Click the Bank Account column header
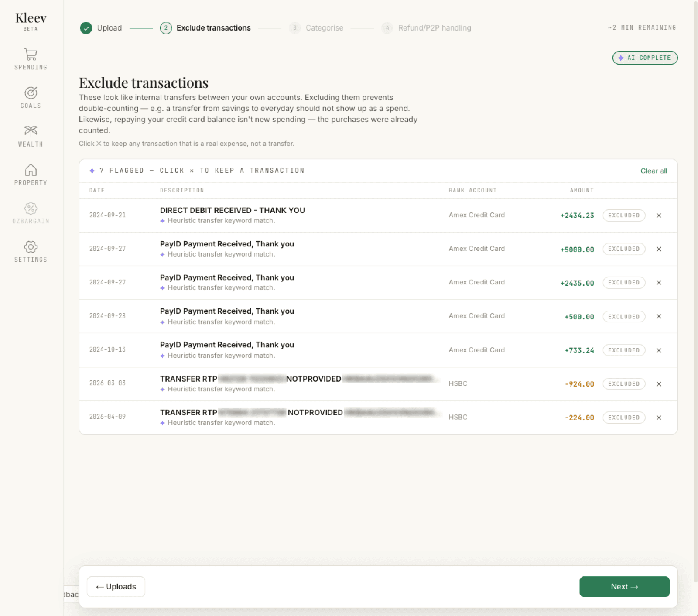 point(472,191)
